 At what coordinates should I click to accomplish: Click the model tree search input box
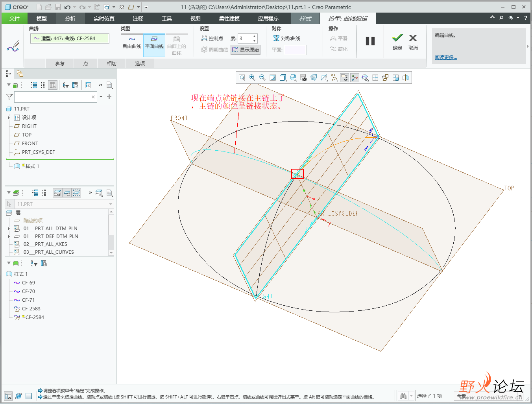pyautogui.click(x=55, y=97)
